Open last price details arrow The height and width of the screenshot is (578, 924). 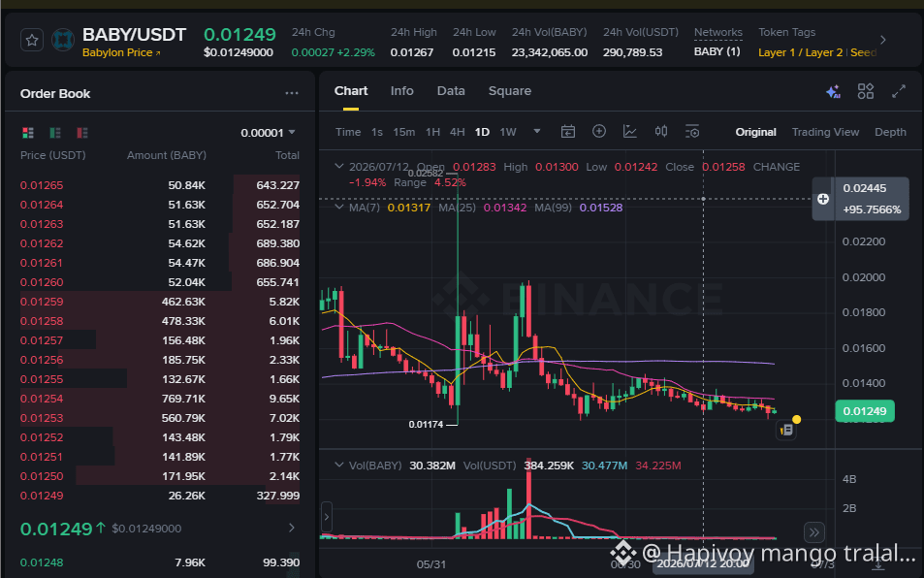[x=291, y=528]
